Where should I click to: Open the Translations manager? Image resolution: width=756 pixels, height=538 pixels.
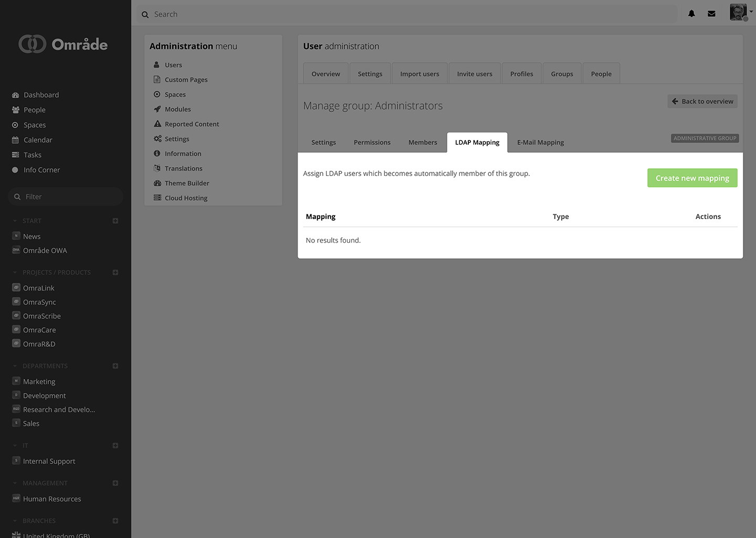(x=183, y=168)
